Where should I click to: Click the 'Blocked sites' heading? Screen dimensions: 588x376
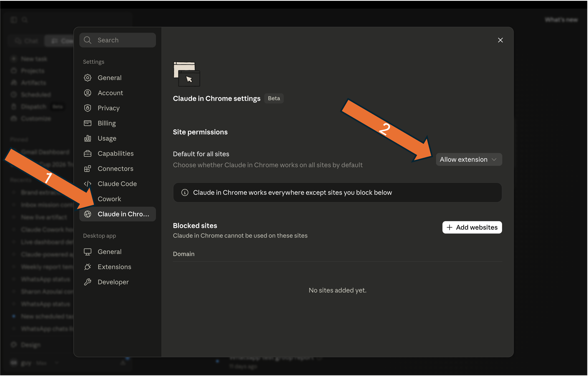[x=195, y=225]
